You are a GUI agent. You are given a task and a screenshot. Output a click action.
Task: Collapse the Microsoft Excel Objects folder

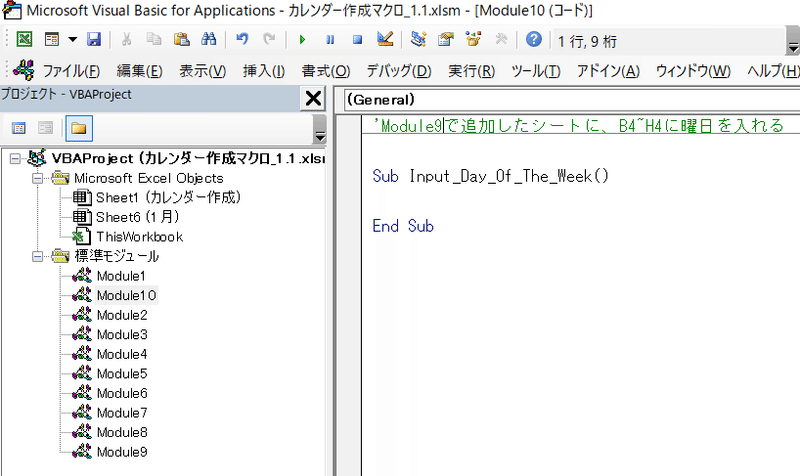tap(37, 178)
